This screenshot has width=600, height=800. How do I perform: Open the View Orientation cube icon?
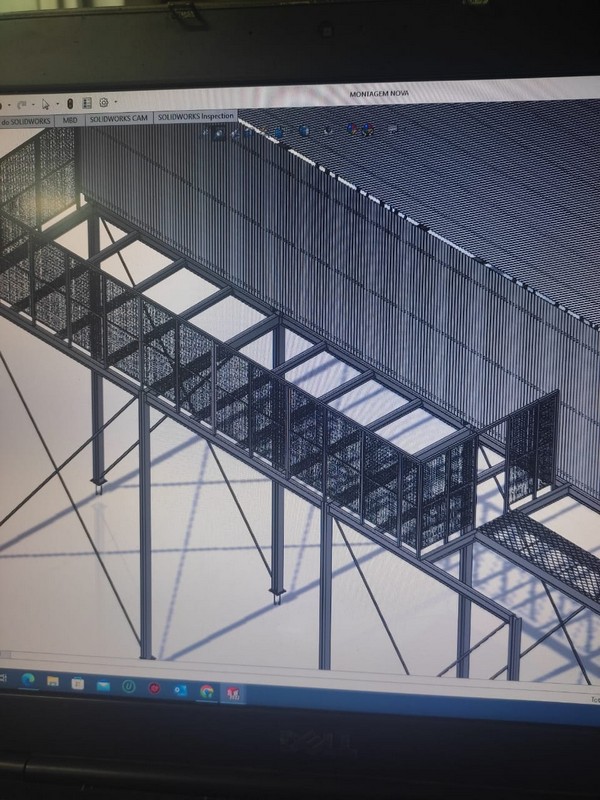click(x=279, y=132)
